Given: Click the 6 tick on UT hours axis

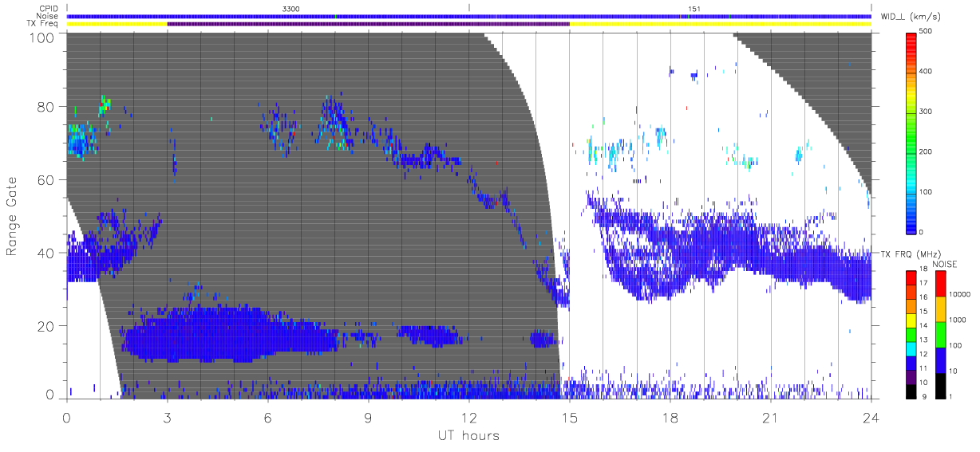Looking at the screenshot, I should (267, 417).
